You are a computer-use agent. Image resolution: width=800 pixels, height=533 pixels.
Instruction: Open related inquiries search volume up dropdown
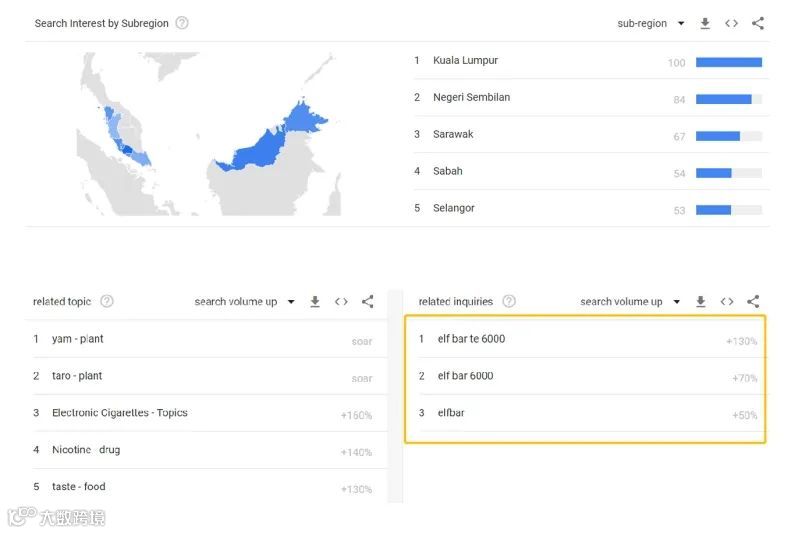click(631, 301)
